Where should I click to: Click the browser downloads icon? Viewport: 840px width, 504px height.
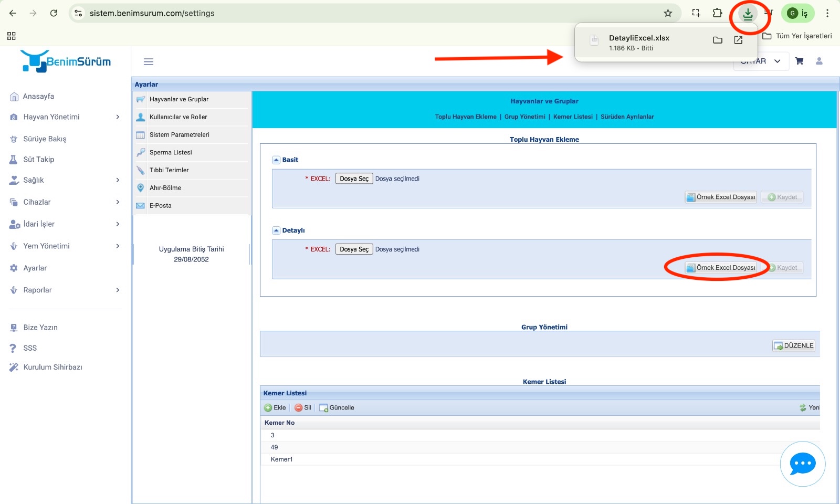748,14
